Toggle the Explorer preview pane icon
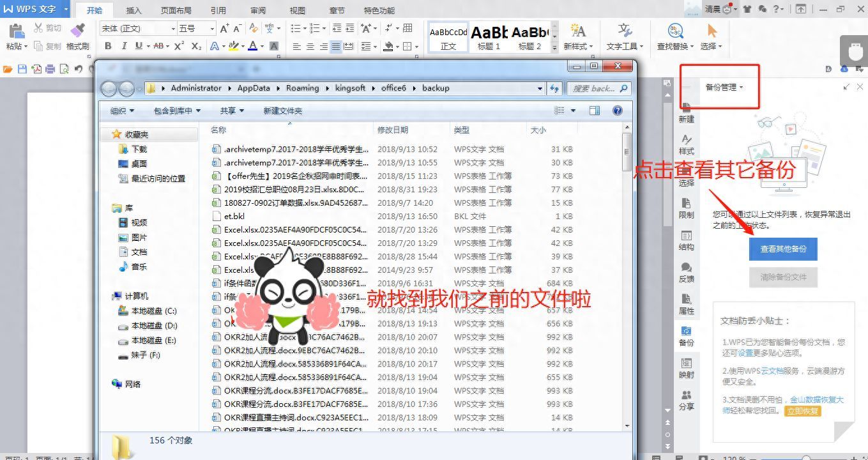Screen dimensions: 868x460 [595, 111]
